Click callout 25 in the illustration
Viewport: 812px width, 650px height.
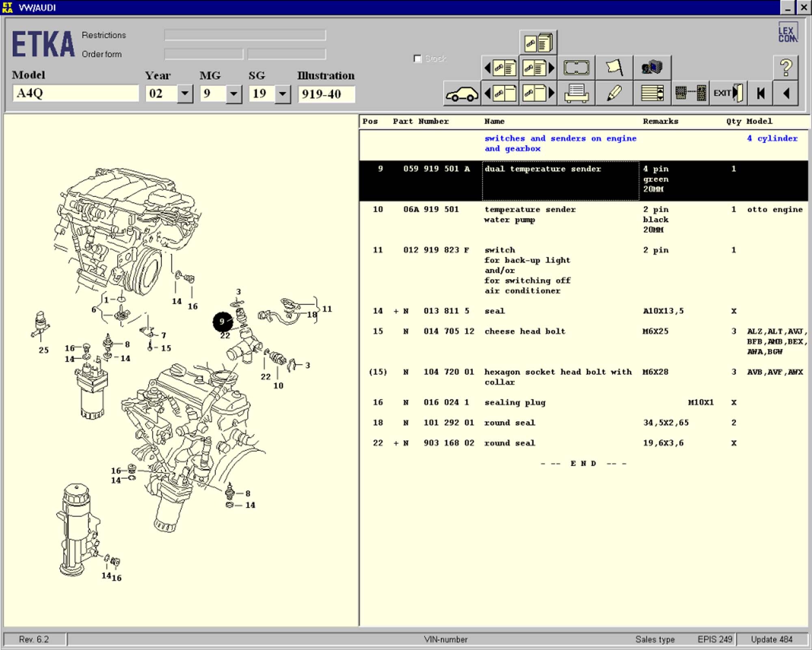coord(43,350)
